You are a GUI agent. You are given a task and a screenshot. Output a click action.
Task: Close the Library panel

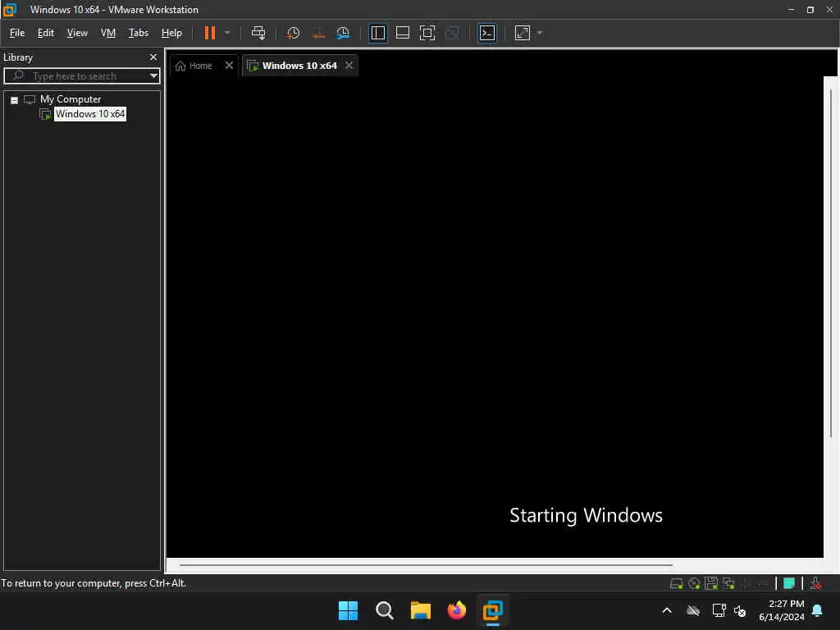point(153,57)
